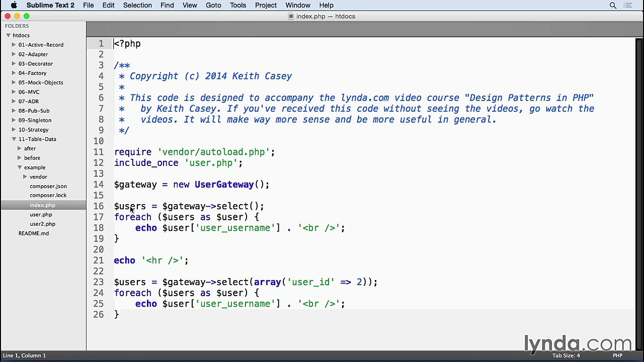644x362 pixels.
Task: Click the Tab Size: 4 status item
Action: [x=566, y=355]
